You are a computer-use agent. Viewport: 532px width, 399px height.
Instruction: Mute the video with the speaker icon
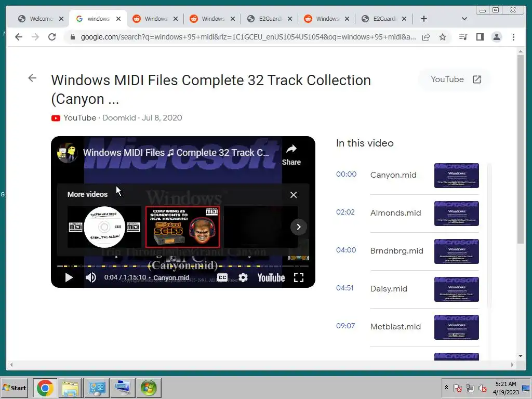pos(90,277)
